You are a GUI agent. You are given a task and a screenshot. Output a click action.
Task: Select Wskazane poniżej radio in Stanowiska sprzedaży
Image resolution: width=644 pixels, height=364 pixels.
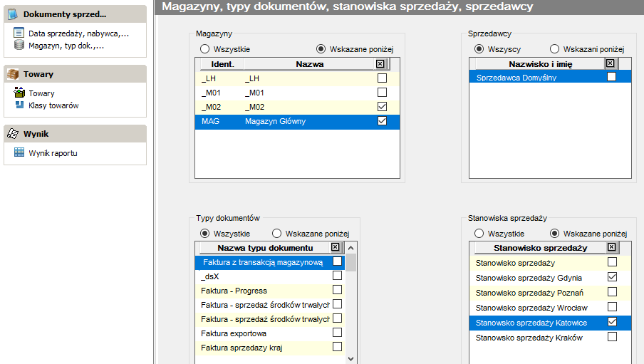coord(554,234)
